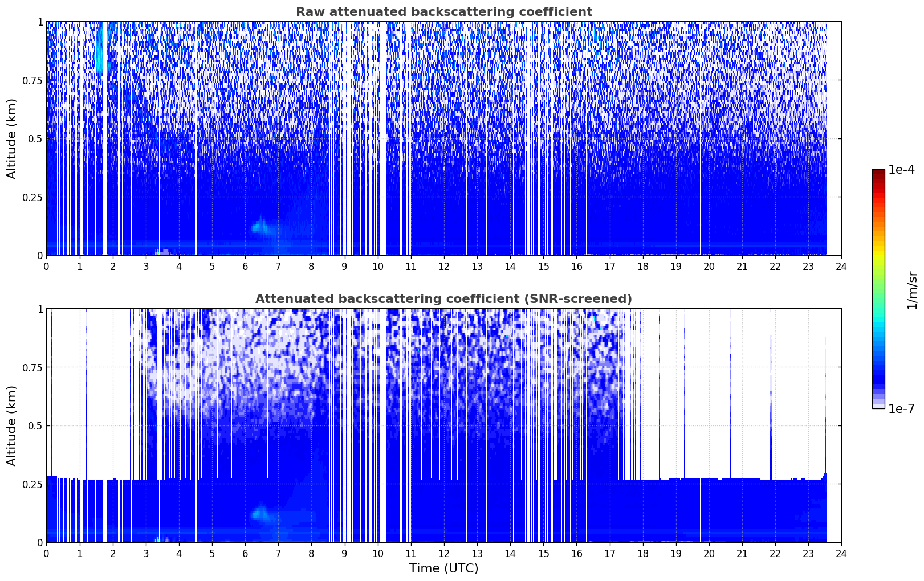
Task: Click the bottom plot's "6" hour tick label
Action: [x=245, y=553]
